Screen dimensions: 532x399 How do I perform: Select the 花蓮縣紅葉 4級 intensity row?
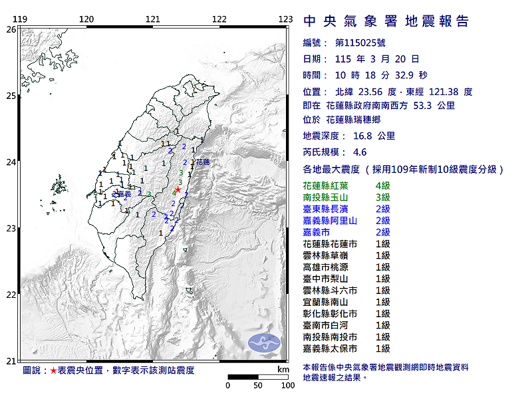pos(346,185)
